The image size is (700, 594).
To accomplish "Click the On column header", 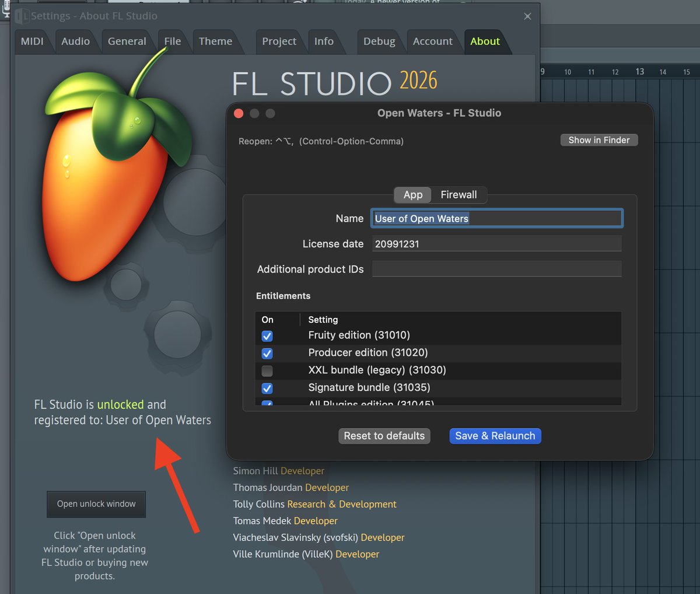I will (268, 320).
